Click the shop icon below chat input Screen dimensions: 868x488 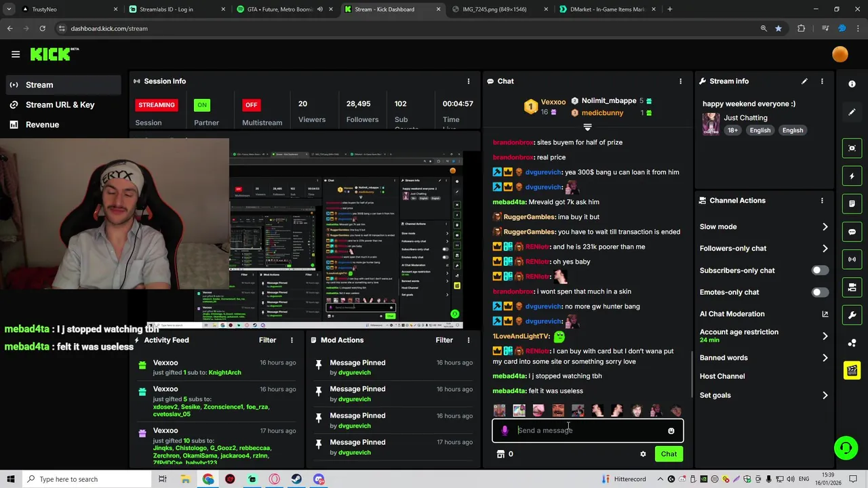point(500,454)
